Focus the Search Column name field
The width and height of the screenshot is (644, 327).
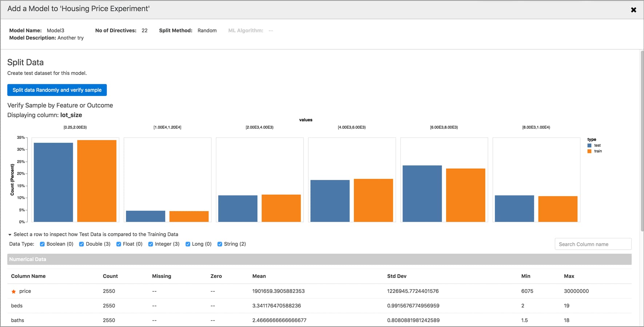pos(593,244)
